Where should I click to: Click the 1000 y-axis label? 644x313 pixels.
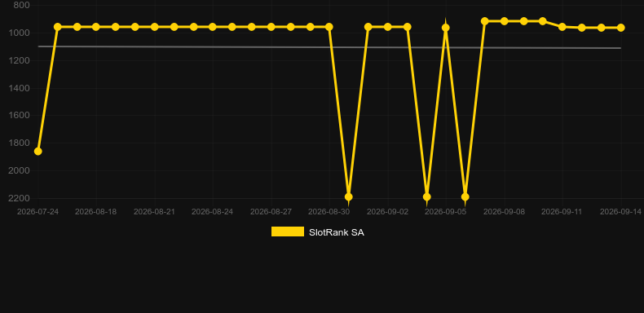point(19,33)
